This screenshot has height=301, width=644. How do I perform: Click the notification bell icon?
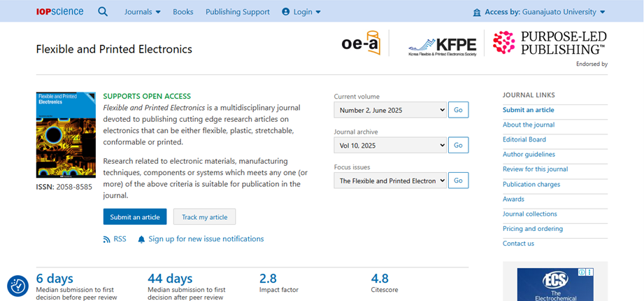pos(142,239)
